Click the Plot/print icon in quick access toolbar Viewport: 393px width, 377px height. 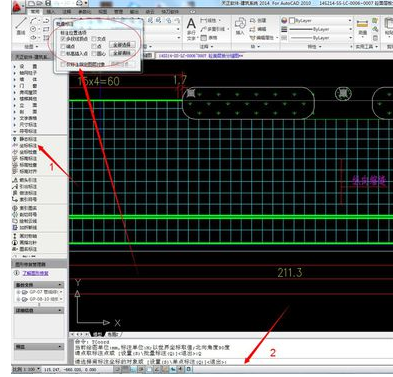coord(79,3)
